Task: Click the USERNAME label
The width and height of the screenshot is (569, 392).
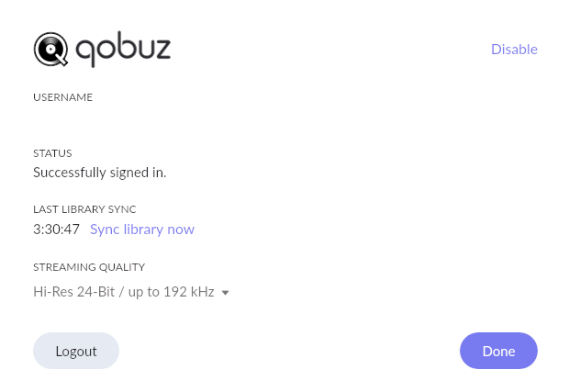Action: click(63, 97)
